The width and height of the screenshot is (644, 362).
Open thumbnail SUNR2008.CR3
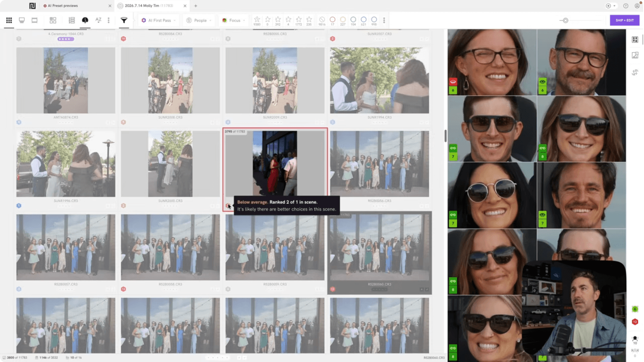170,80
